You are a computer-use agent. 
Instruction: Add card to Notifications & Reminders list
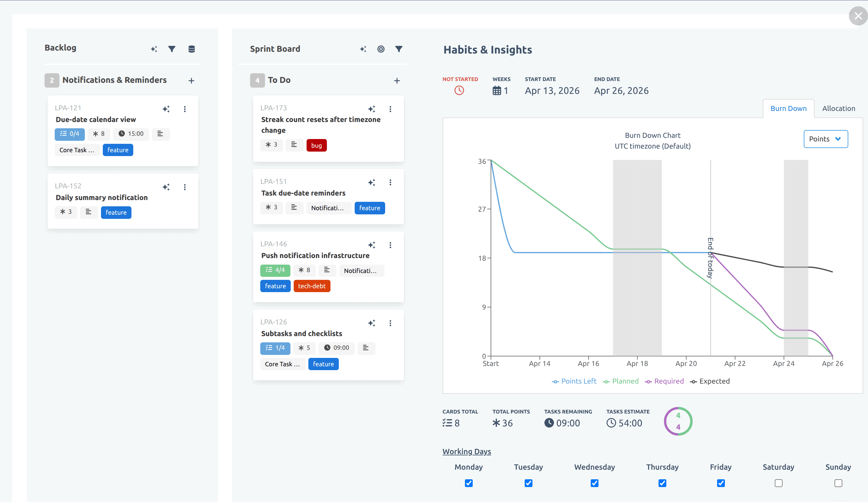tap(192, 81)
